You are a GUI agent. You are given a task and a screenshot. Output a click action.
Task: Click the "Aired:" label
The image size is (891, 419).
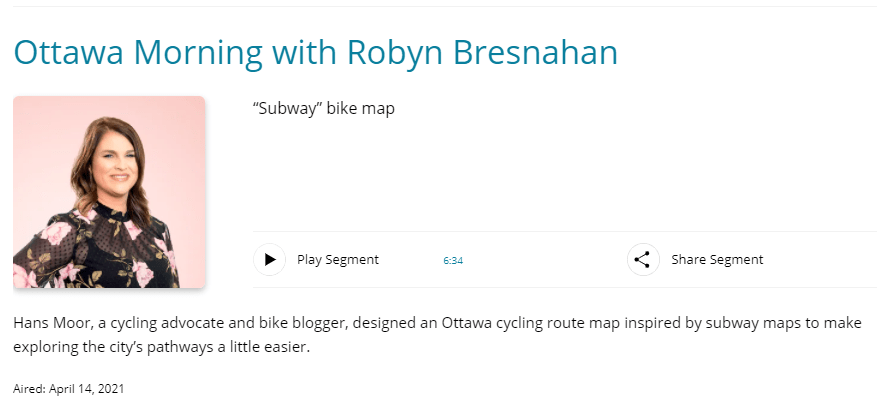point(29,388)
